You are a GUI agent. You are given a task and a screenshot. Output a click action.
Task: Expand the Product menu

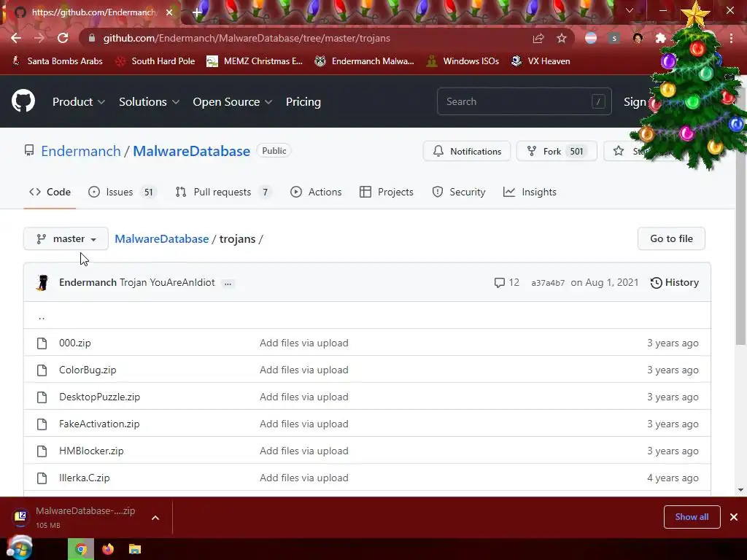(79, 102)
